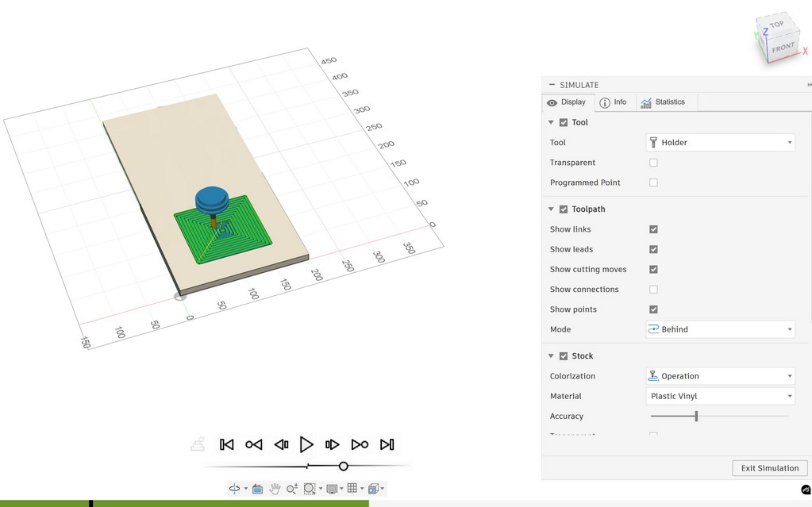
Task: Click the TOP face of ViewCube
Action: [776, 25]
